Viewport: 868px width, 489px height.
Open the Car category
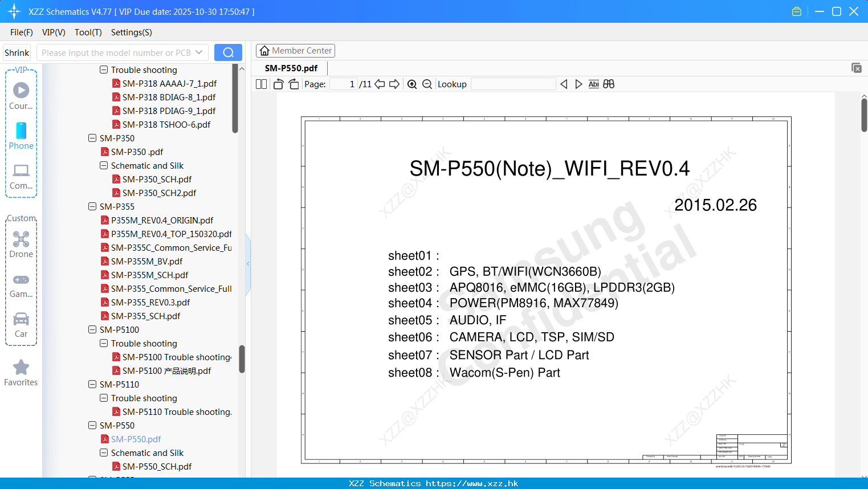[21, 325]
